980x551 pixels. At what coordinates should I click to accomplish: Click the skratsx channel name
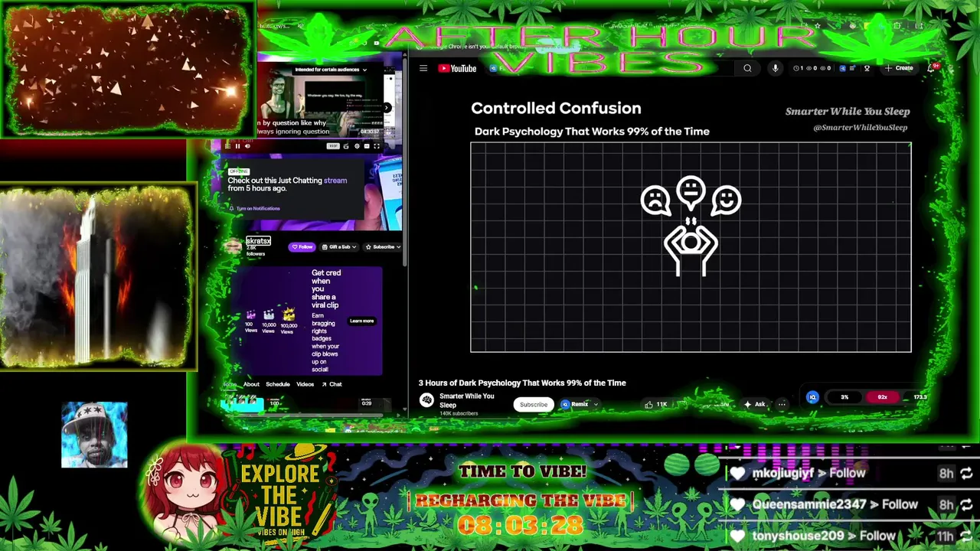tap(258, 241)
